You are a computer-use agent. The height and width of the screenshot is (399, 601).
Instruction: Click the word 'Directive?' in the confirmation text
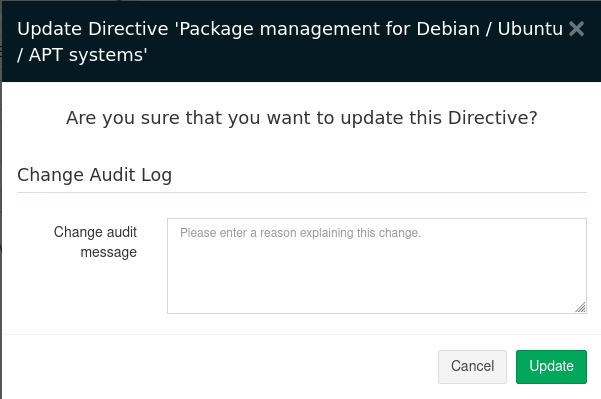493,118
